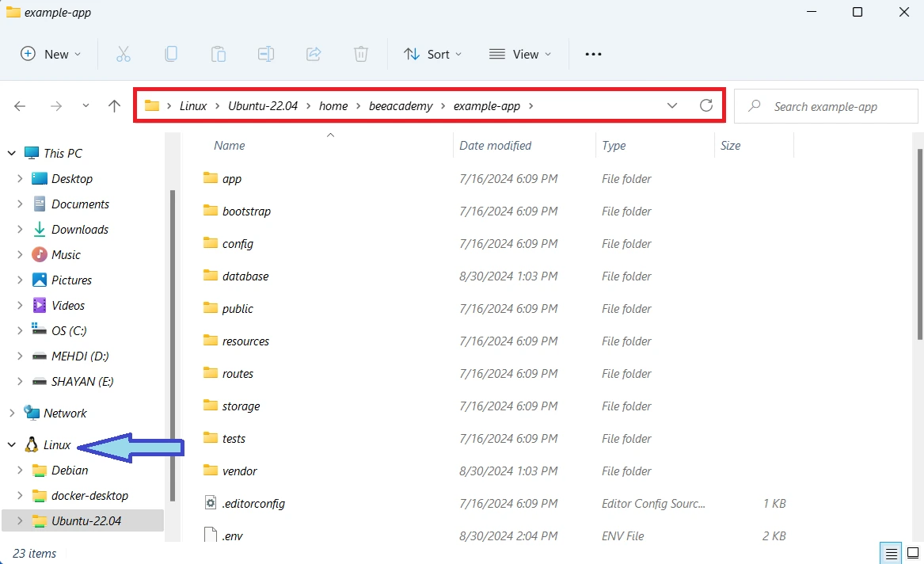The image size is (924, 564).
Task: Open the recent locations dropdown chevron
Action: click(x=86, y=106)
